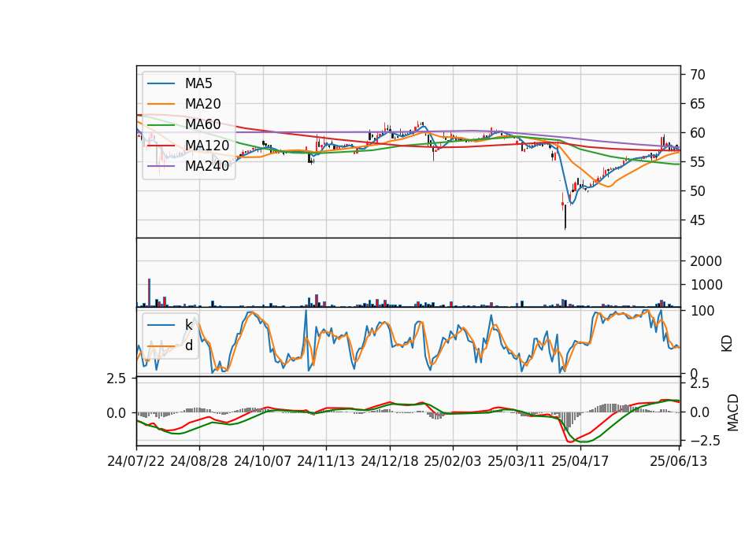756x543 pixels.
Task: Click the 25/03/11 date label
Action: point(517,461)
